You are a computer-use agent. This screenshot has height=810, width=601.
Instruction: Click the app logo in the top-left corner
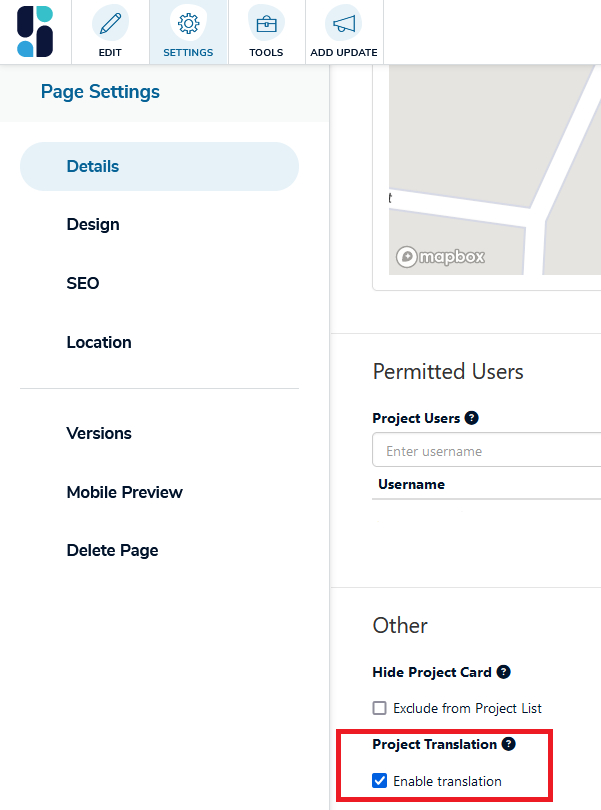(x=35, y=31)
